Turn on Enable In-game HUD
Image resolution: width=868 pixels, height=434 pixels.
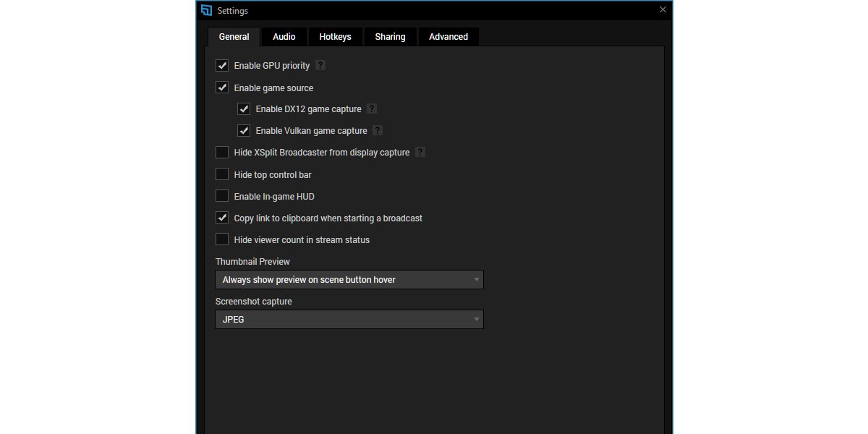tap(222, 196)
